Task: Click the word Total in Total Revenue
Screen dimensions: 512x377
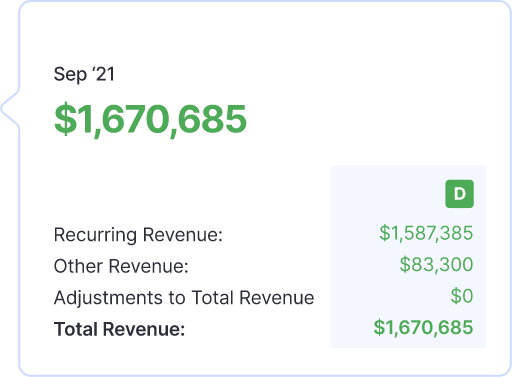Action: 76,329
